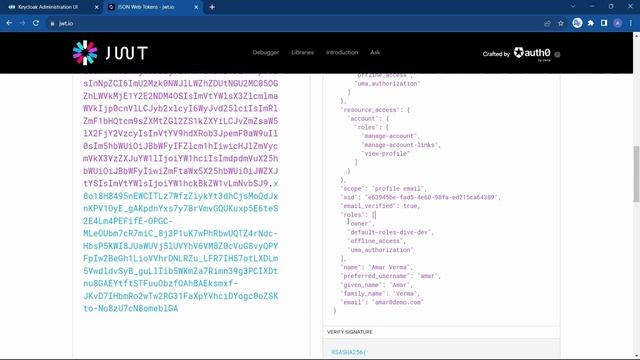
Task: Go forward using the forward arrow
Action: pyautogui.click(x=22, y=23)
